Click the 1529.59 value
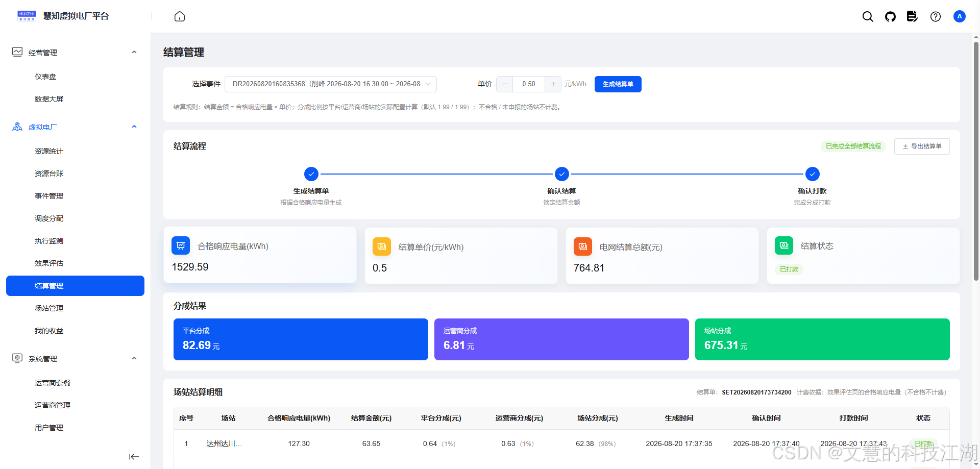This screenshot has width=980, height=469. [190, 267]
